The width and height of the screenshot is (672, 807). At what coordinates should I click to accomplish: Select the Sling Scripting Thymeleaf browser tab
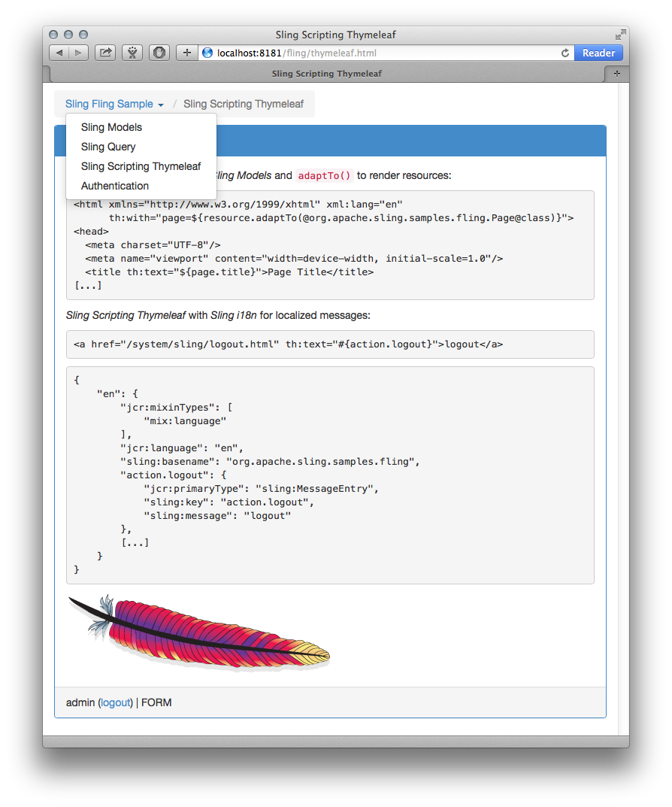pyautogui.click(x=326, y=74)
